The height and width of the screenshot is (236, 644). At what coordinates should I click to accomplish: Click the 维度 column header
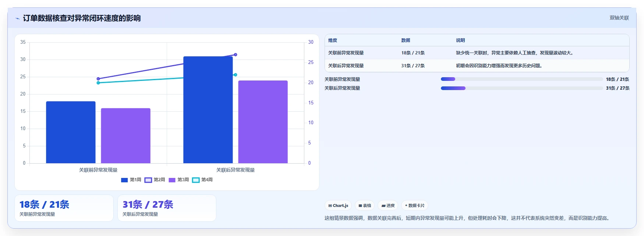coord(333,40)
